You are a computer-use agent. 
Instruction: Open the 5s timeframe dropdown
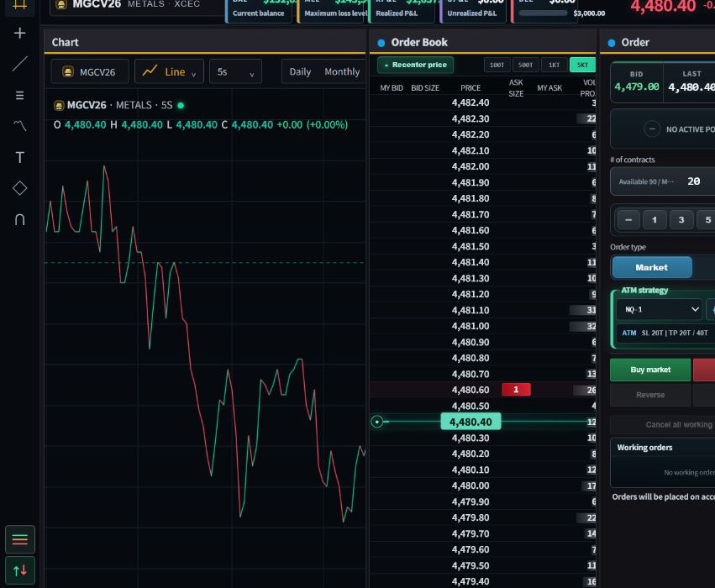pos(235,71)
